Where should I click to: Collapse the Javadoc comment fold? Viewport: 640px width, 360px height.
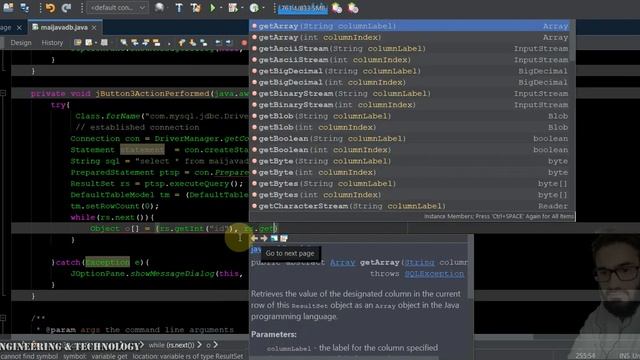pos(3,318)
